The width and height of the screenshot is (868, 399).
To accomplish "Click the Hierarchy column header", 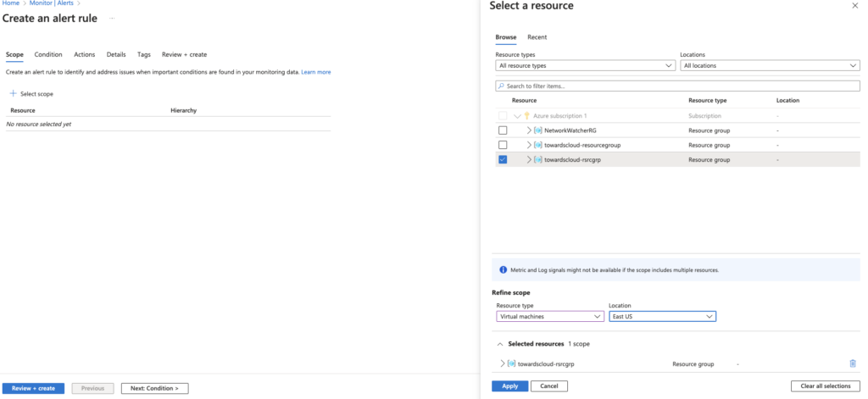I will tap(184, 111).
